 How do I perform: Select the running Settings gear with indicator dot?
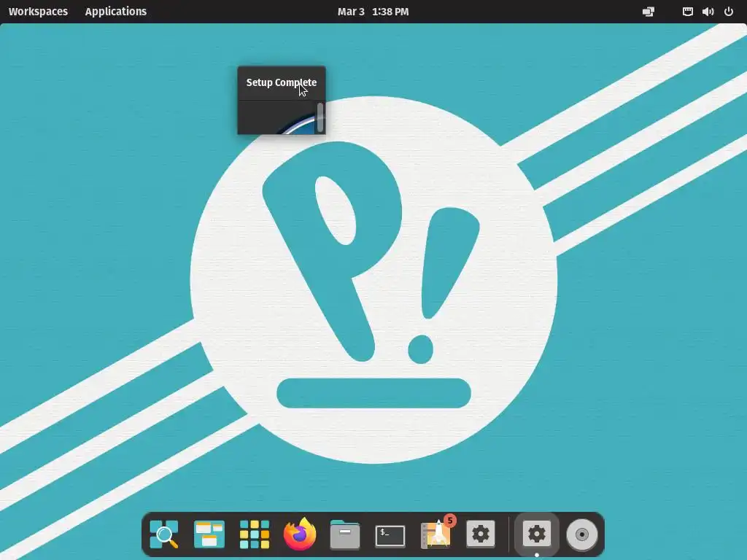tap(536, 534)
